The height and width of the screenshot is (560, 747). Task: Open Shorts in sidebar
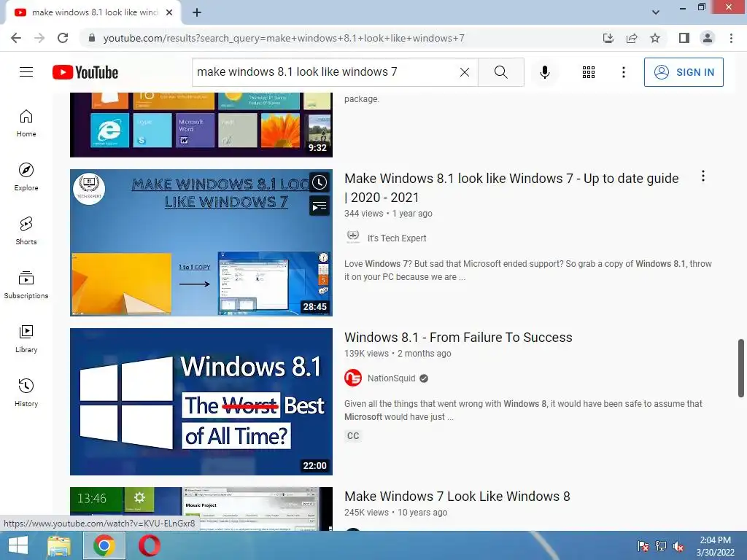[x=26, y=230]
